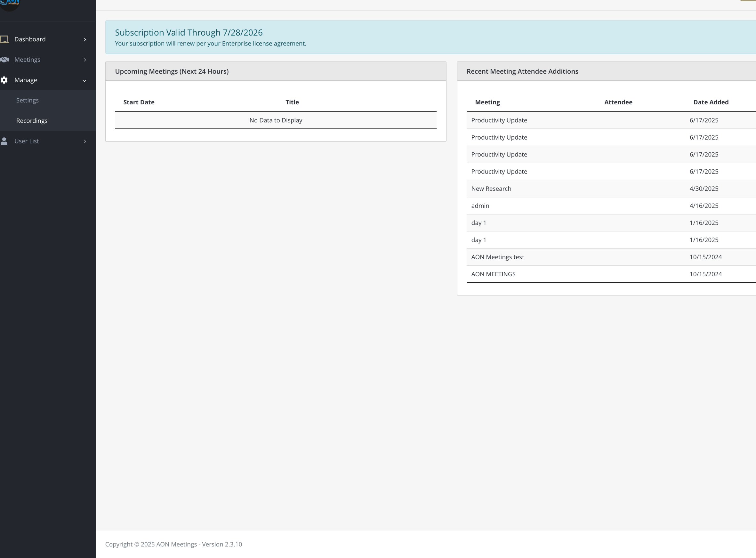
Task: Sort by Meeting column header
Action: (x=487, y=102)
